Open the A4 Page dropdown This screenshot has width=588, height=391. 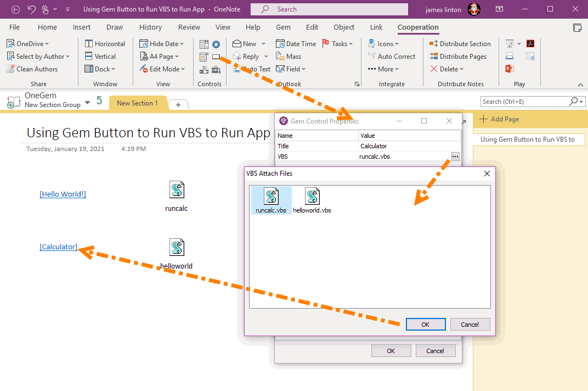(x=160, y=57)
